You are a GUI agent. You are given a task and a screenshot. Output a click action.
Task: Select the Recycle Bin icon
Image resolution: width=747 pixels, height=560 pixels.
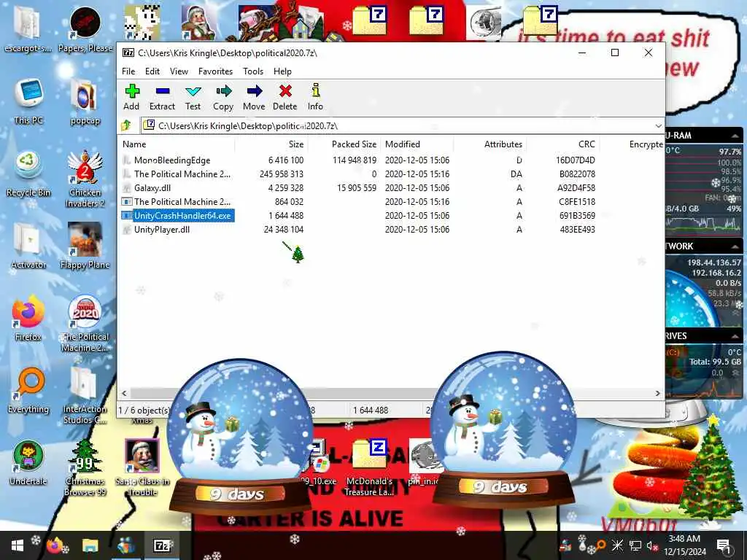[x=28, y=174]
